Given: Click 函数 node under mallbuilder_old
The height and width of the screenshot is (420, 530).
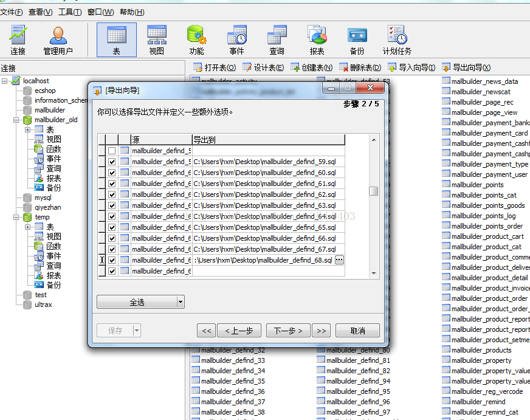Looking at the screenshot, I should (x=53, y=149).
